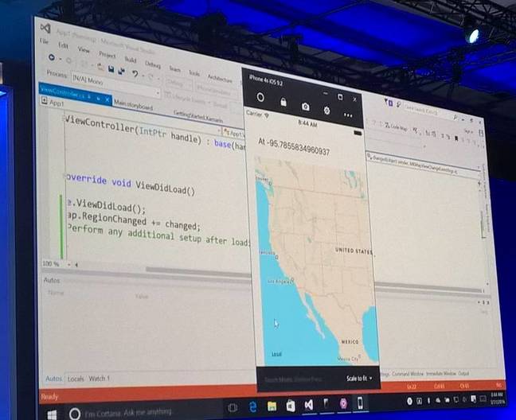516x420 pixels.
Task: Select the Locals tab
Action: (x=76, y=379)
